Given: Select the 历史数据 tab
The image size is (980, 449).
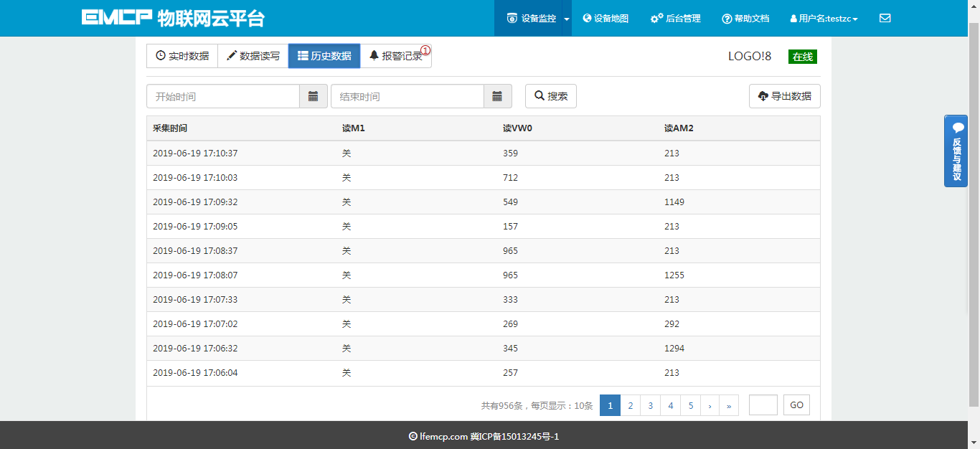Looking at the screenshot, I should pyautogui.click(x=324, y=56).
